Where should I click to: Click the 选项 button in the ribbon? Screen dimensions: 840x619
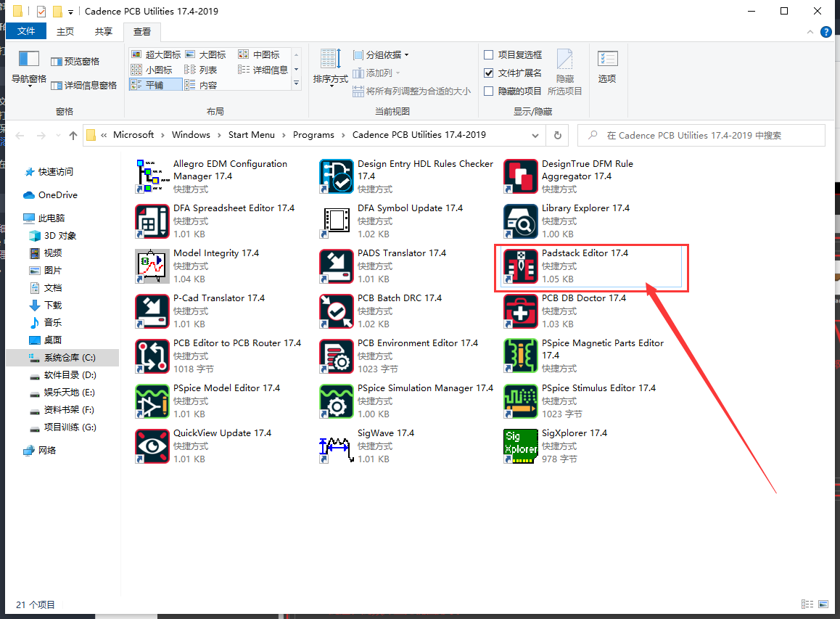click(x=607, y=68)
